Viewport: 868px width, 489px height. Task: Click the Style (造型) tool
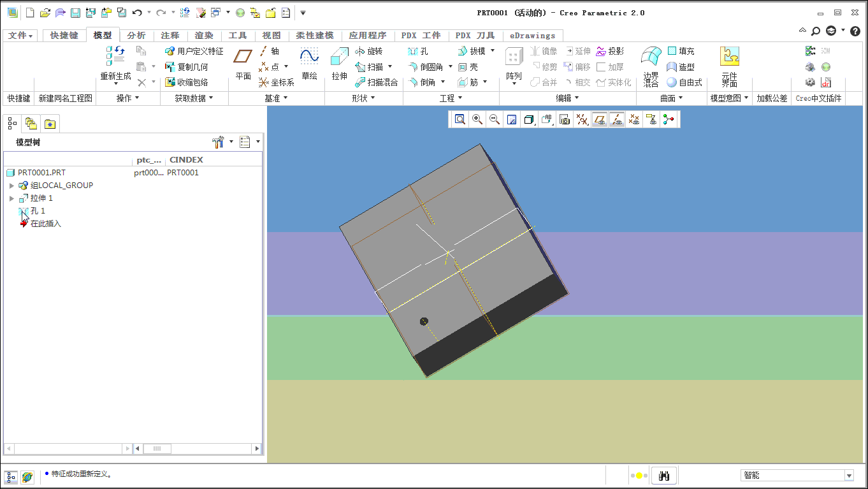[x=681, y=67]
